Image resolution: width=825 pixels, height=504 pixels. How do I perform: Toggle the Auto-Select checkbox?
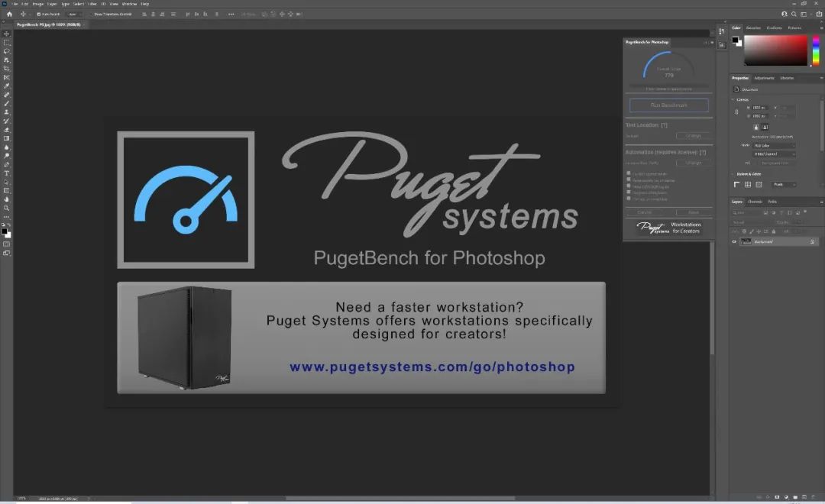pos(39,14)
